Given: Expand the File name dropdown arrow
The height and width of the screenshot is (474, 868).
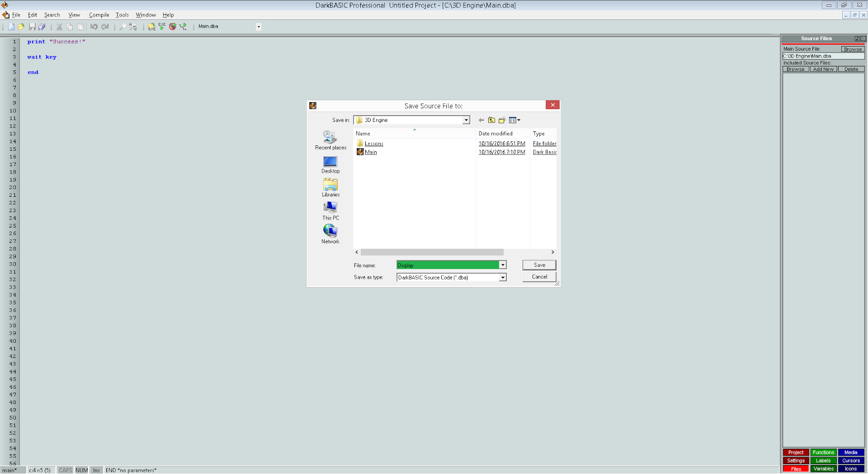Looking at the screenshot, I should [x=502, y=265].
